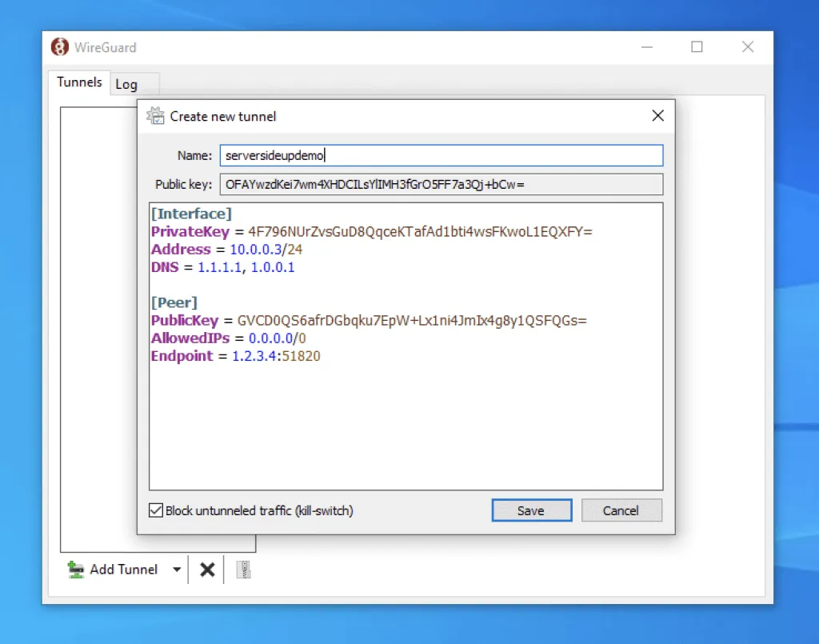Screen dimensions: 819x644
Task: Select the Tunnels tab
Action: (x=78, y=82)
